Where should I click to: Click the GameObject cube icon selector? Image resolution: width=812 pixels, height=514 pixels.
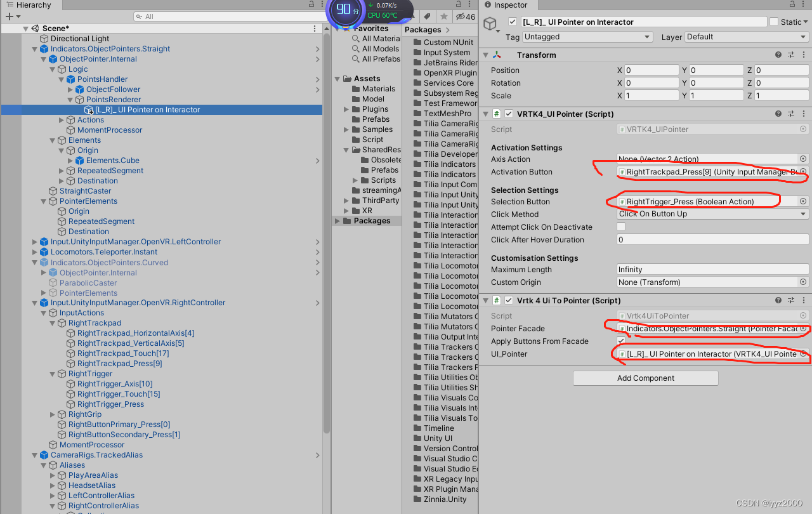(x=490, y=24)
